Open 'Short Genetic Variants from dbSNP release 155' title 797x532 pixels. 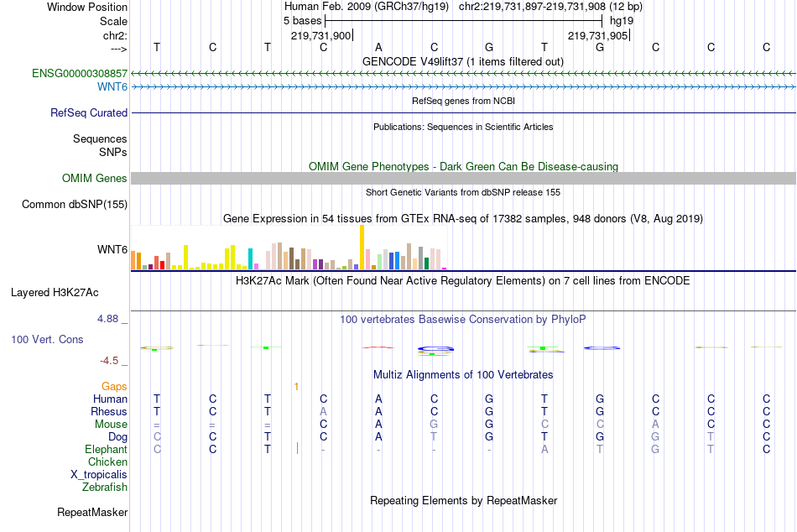tap(463, 192)
